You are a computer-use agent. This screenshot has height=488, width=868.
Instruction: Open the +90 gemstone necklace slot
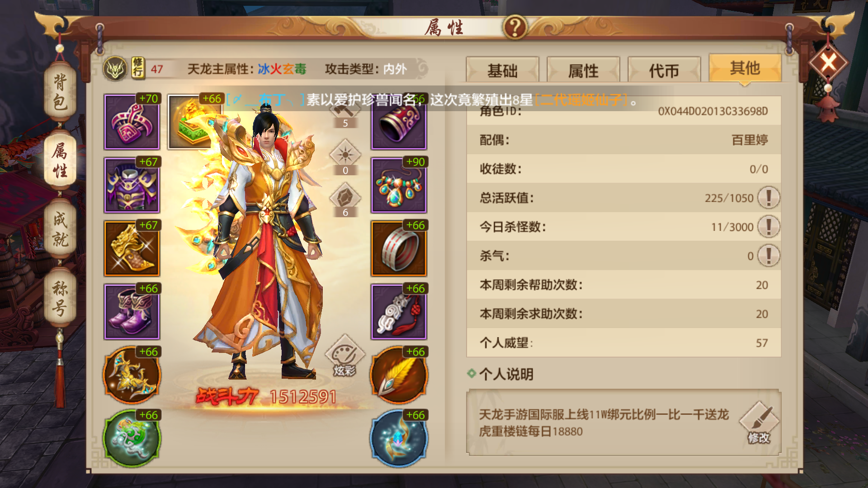coord(399,185)
